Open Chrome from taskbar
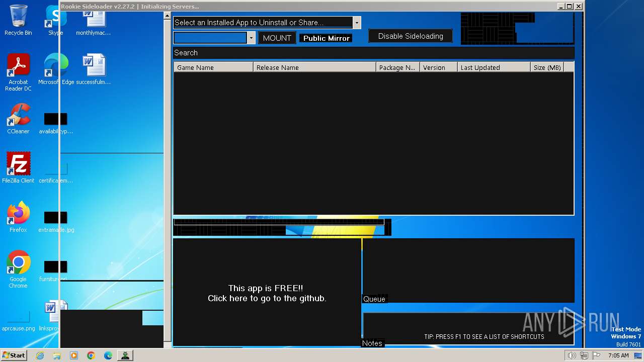The height and width of the screenshot is (362, 644). point(91,355)
